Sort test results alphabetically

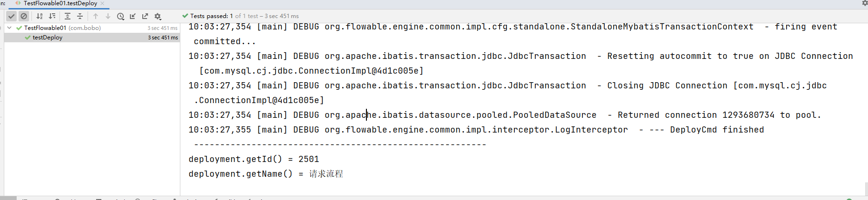point(40,16)
